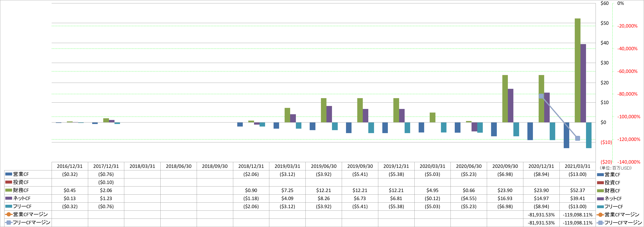Screen dimensions: 644x227
Task: Click the -140,000% secondary axis label
Action: (629, 162)
